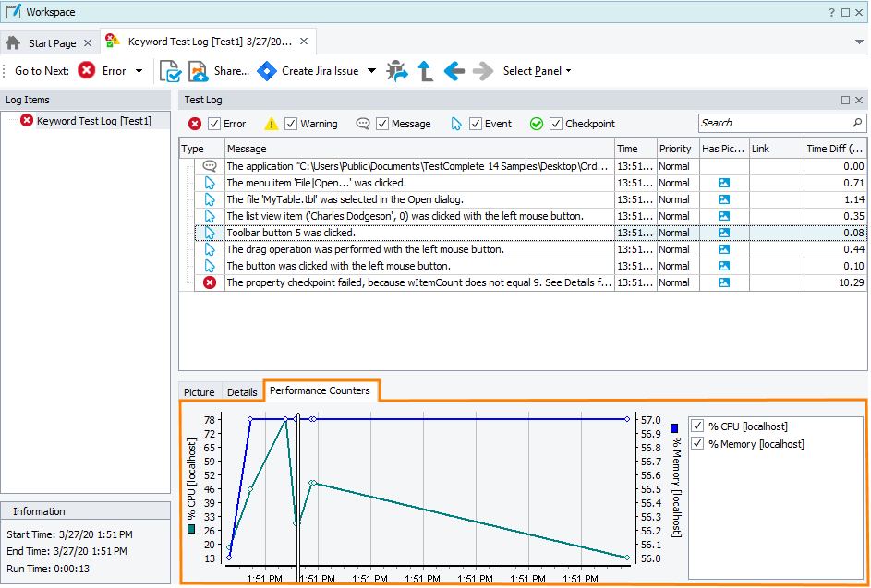Click the bug navigation icon in toolbar
Screen dimensions: 871x588
point(396,71)
